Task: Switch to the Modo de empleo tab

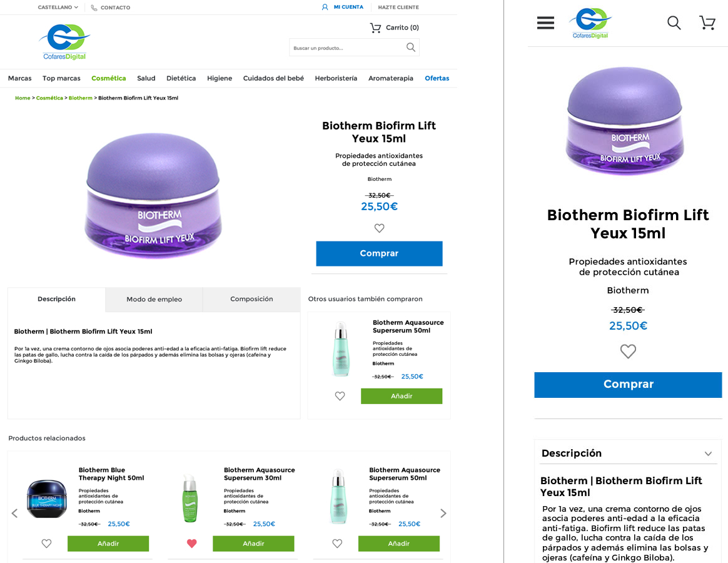Action: [154, 299]
